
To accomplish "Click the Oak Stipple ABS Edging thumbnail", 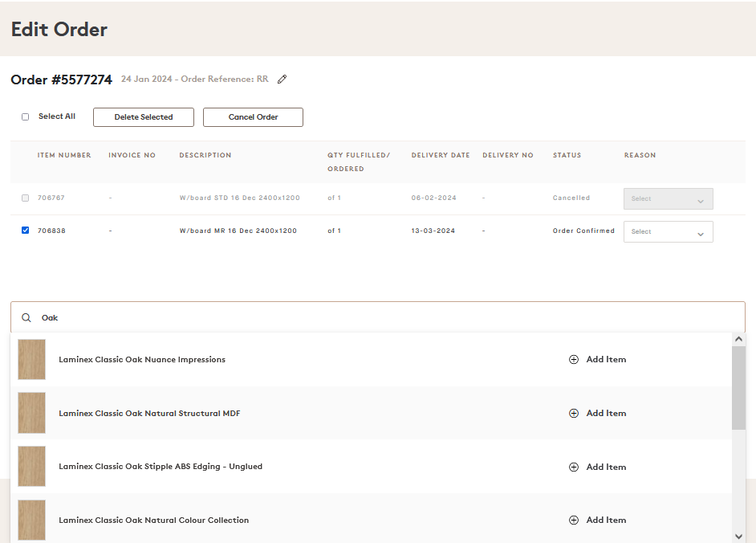I will (x=31, y=467).
